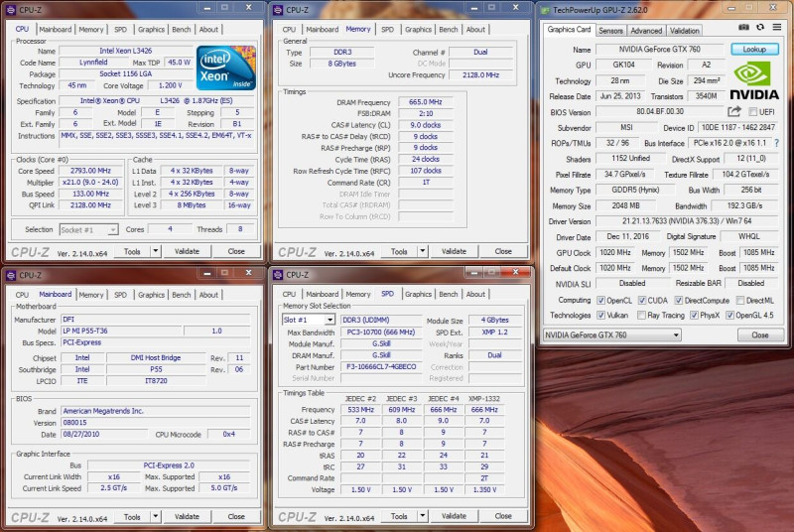Expand Tools arrow in CPU-Z motherboard window

coord(156,516)
